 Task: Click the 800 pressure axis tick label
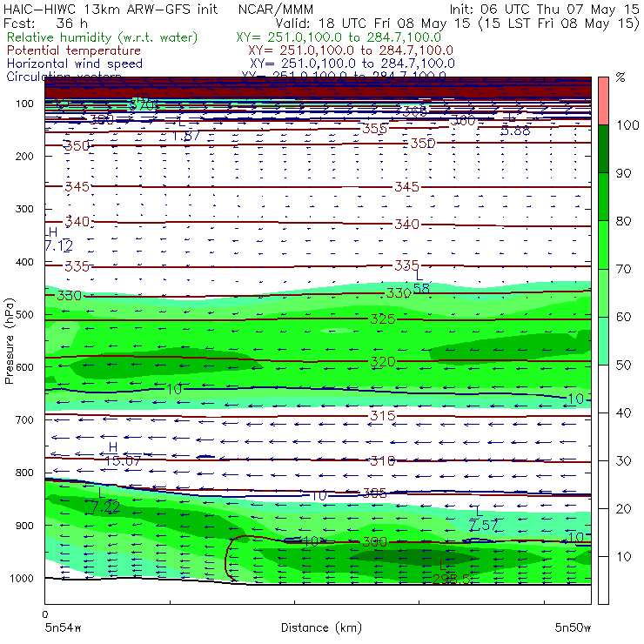tap(24, 473)
